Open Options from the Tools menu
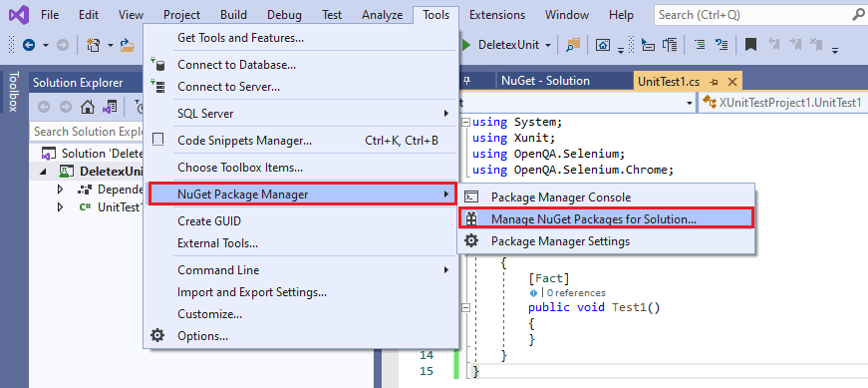 point(301,335)
